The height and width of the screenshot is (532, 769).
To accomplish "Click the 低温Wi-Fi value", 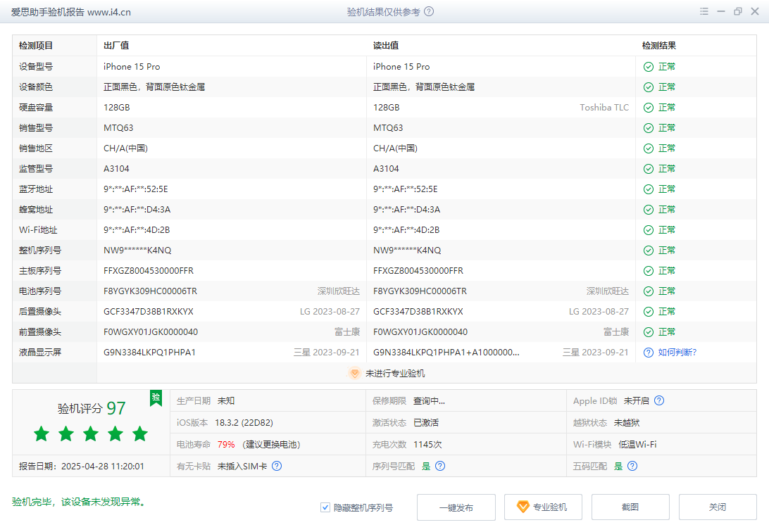I will tap(637, 444).
